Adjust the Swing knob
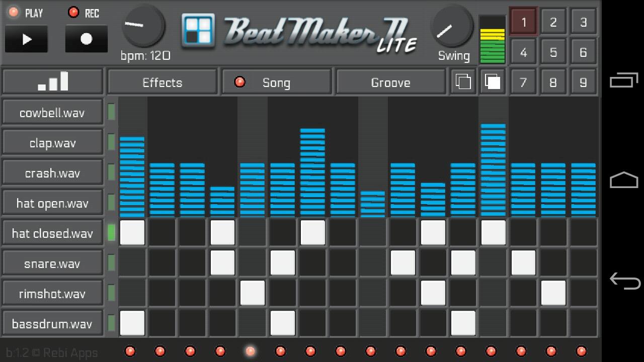 click(452, 26)
